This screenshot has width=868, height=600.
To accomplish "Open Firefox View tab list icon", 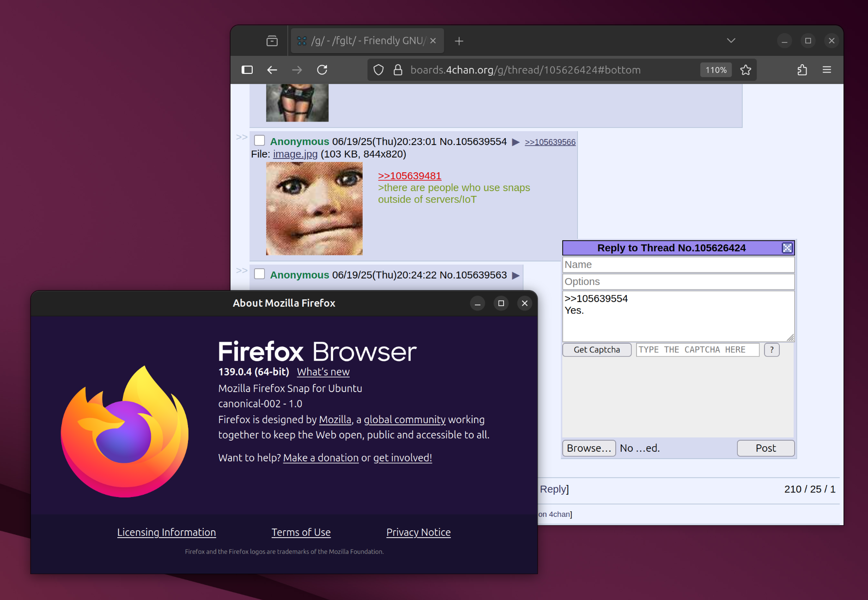I will click(272, 41).
